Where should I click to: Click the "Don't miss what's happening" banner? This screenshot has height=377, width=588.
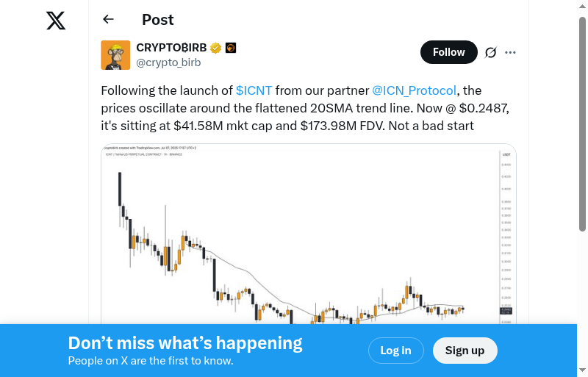(185, 343)
